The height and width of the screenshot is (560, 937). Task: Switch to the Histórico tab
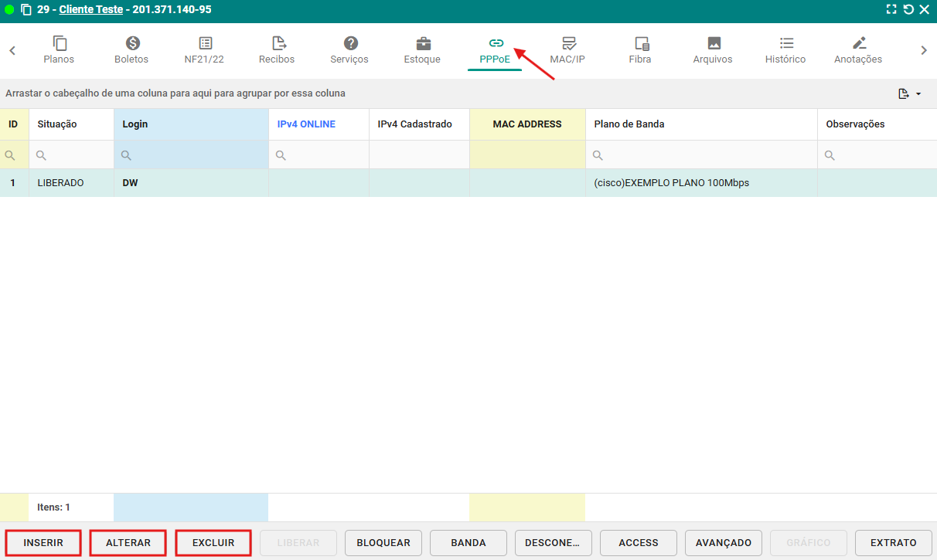pyautogui.click(x=785, y=50)
